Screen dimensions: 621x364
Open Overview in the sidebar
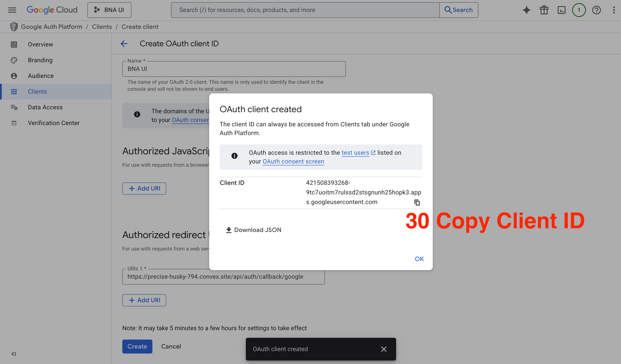(56, 44)
